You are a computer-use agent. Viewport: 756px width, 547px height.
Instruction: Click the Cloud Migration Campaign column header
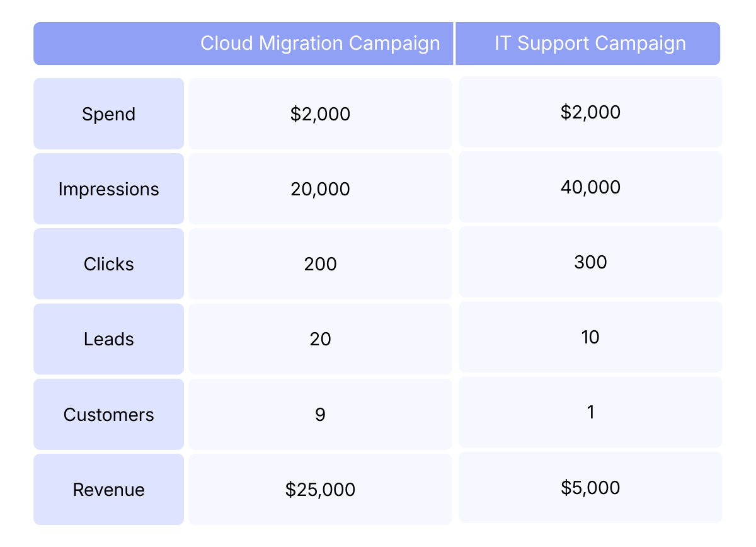tap(320, 43)
